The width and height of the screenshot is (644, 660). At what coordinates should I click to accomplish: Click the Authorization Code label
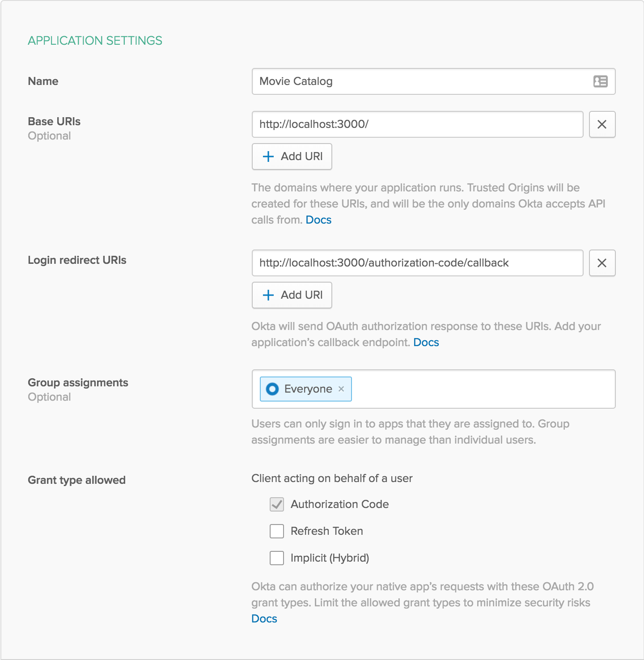click(x=339, y=504)
